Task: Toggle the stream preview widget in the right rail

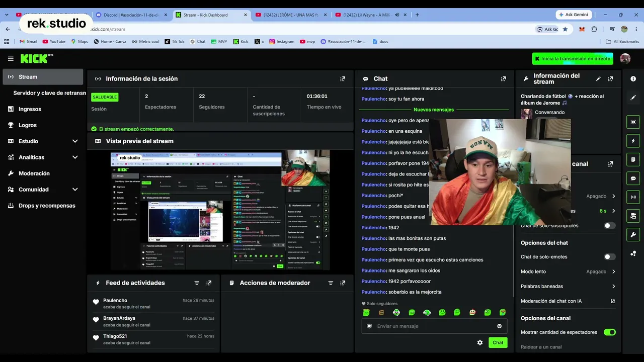Action: point(633,122)
